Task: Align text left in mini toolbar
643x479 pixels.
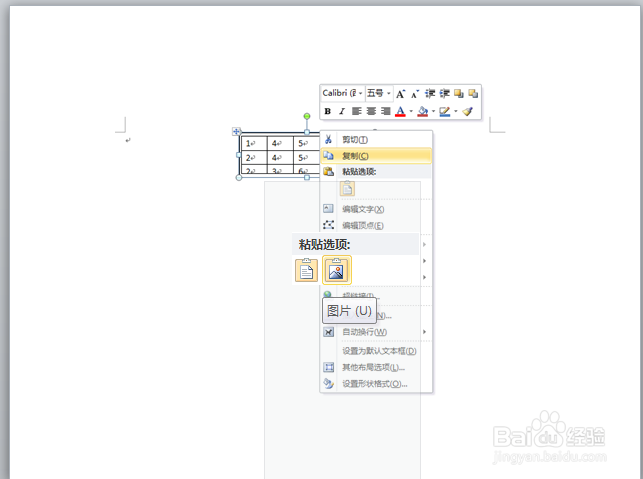Action: [x=356, y=111]
